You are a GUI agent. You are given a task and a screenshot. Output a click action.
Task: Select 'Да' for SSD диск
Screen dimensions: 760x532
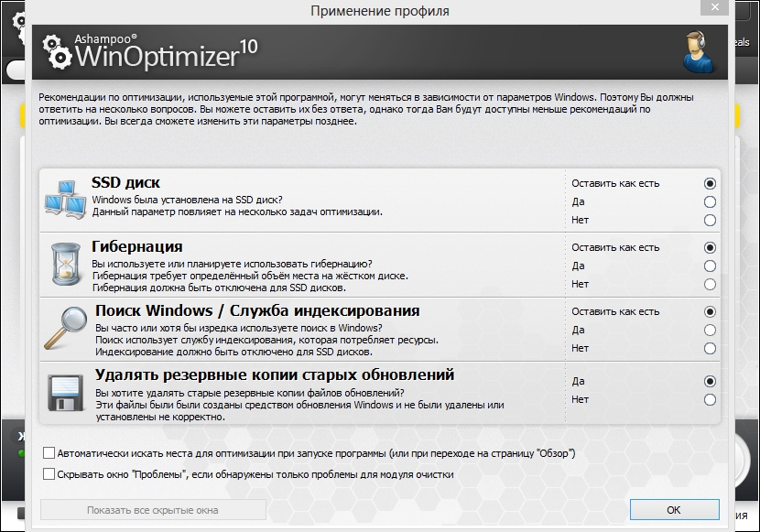710,202
